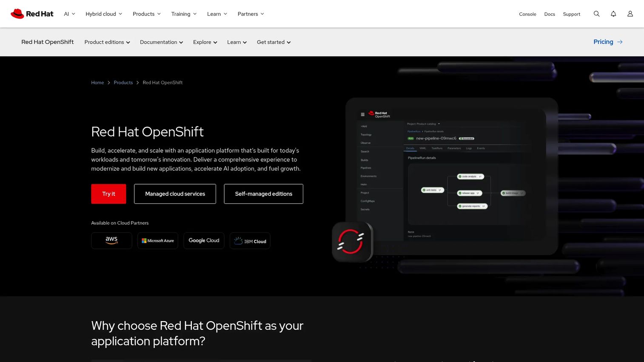The image size is (644, 362).
Task: Click the Red Hat logo
Action: tap(32, 14)
